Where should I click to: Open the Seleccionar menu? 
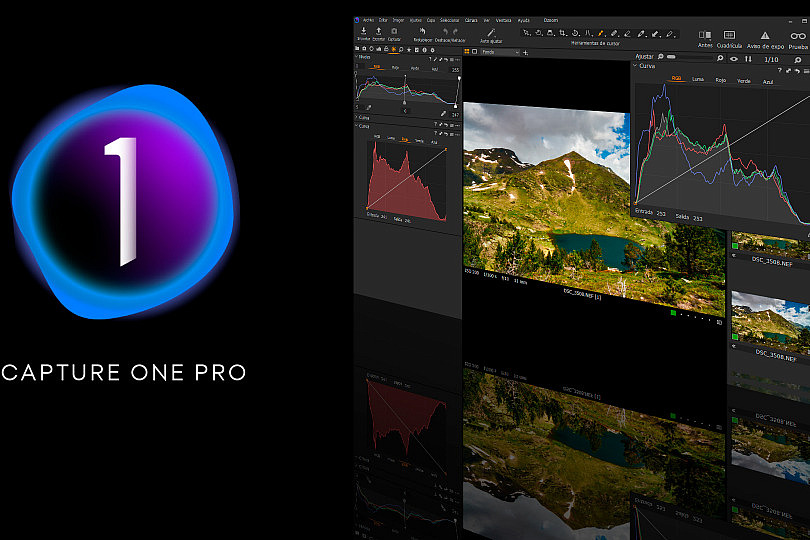click(449, 20)
